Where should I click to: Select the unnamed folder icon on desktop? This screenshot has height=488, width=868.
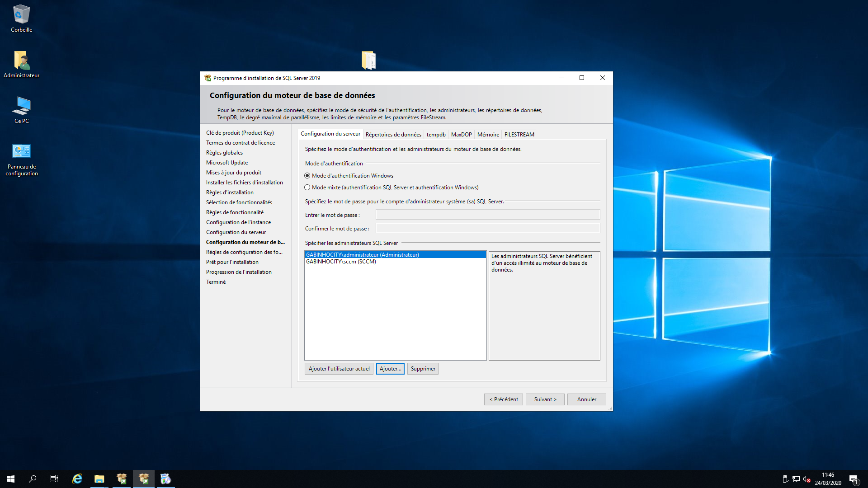point(368,60)
